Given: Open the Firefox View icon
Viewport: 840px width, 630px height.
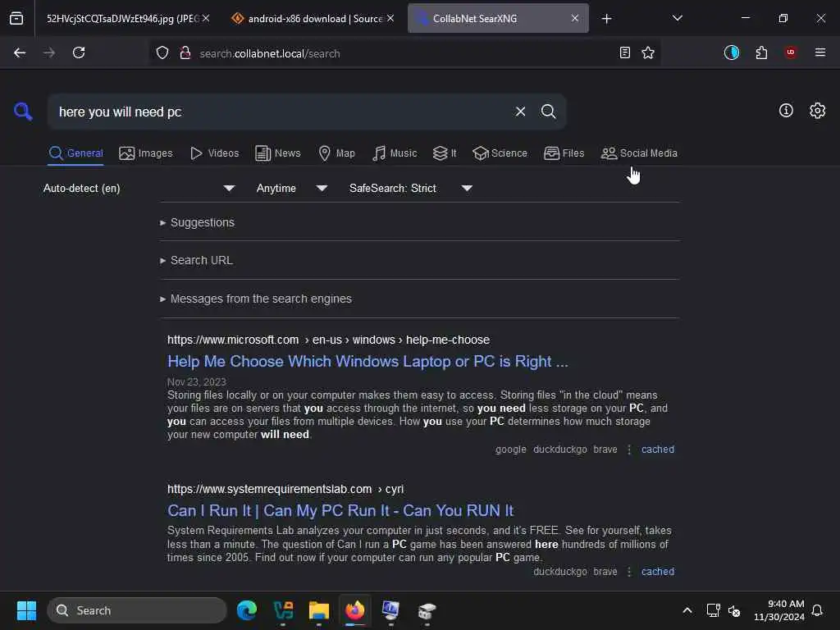Looking at the screenshot, I should 16,18.
